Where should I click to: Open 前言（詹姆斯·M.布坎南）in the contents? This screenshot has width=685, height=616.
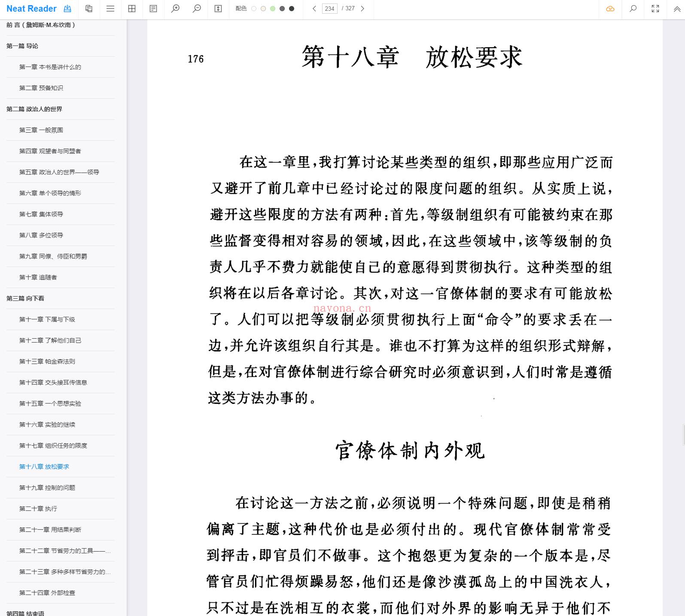coord(41,25)
